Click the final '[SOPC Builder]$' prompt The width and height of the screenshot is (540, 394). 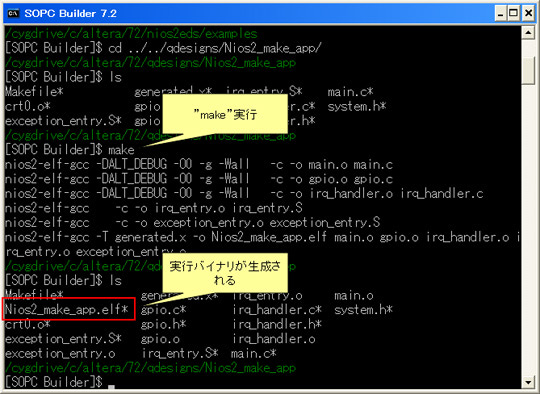coord(53,383)
